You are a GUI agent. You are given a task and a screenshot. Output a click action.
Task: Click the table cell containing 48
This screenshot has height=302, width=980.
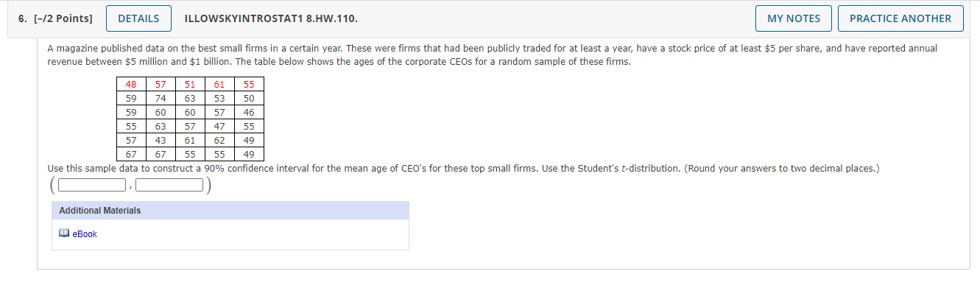[131, 85]
